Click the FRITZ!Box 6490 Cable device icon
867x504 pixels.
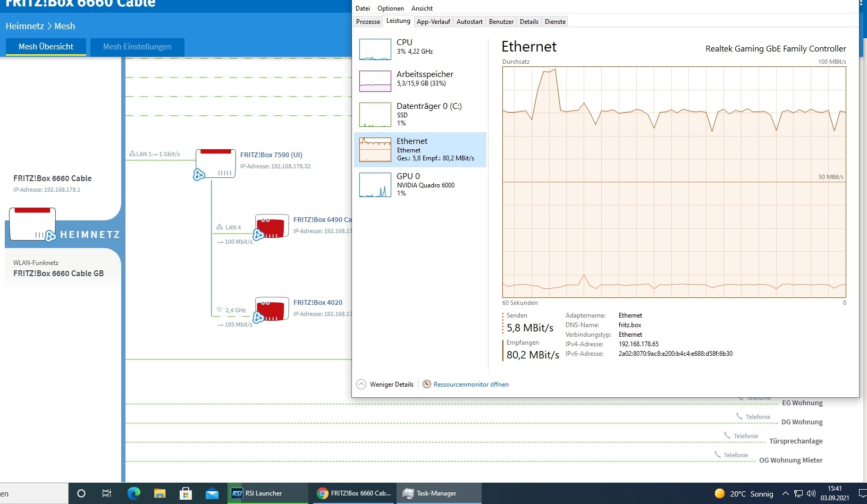272,227
